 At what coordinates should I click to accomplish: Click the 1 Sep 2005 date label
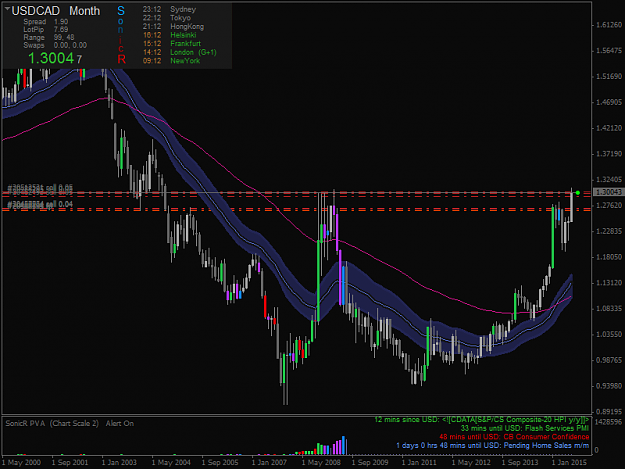click(x=220, y=463)
